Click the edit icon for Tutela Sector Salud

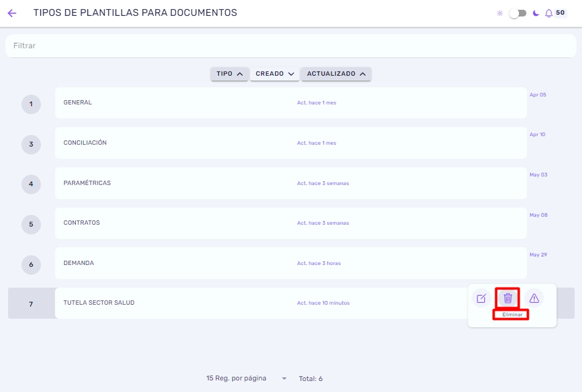tap(481, 298)
